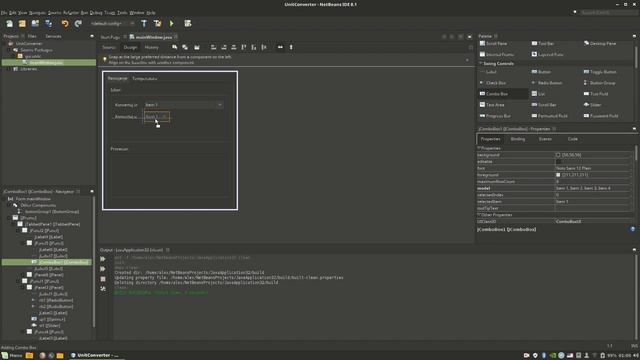The width and height of the screenshot is (640, 360).
Task: Click the settings icon in Output sidebar
Action: (x=103, y=289)
